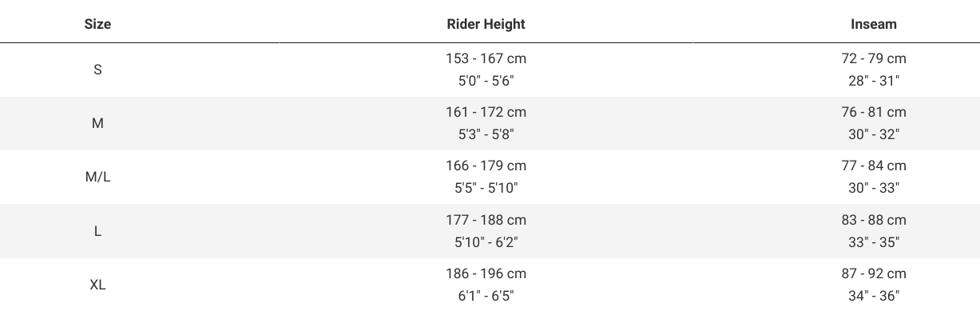Click the 72 - 79 cm inseam value

pyautogui.click(x=874, y=58)
